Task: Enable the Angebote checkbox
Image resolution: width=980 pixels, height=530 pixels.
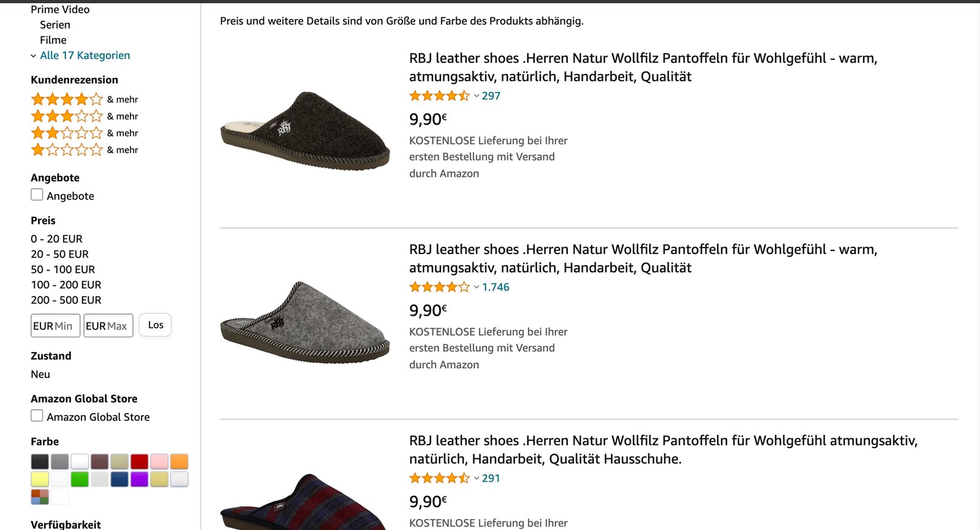Action: pos(37,195)
